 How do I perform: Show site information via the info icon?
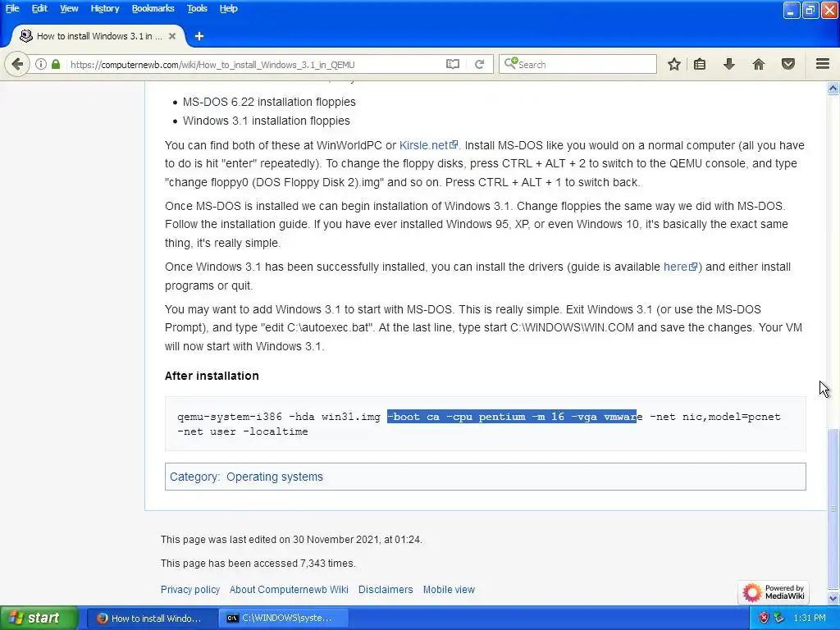click(x=41, y=64)
